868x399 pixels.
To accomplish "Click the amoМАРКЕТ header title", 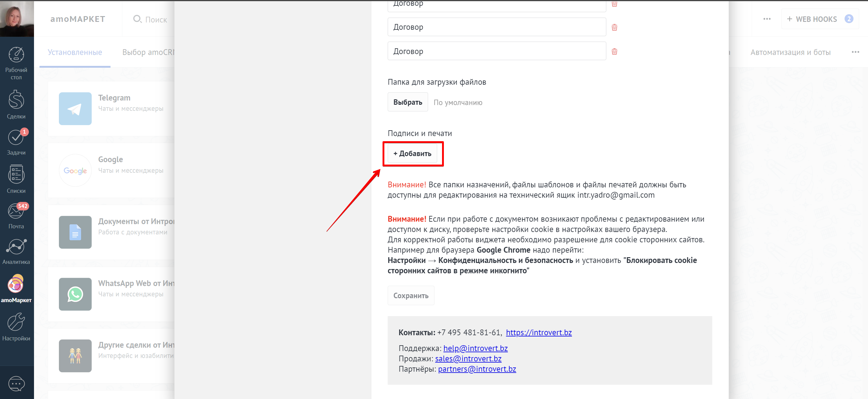I will (78, 19).
